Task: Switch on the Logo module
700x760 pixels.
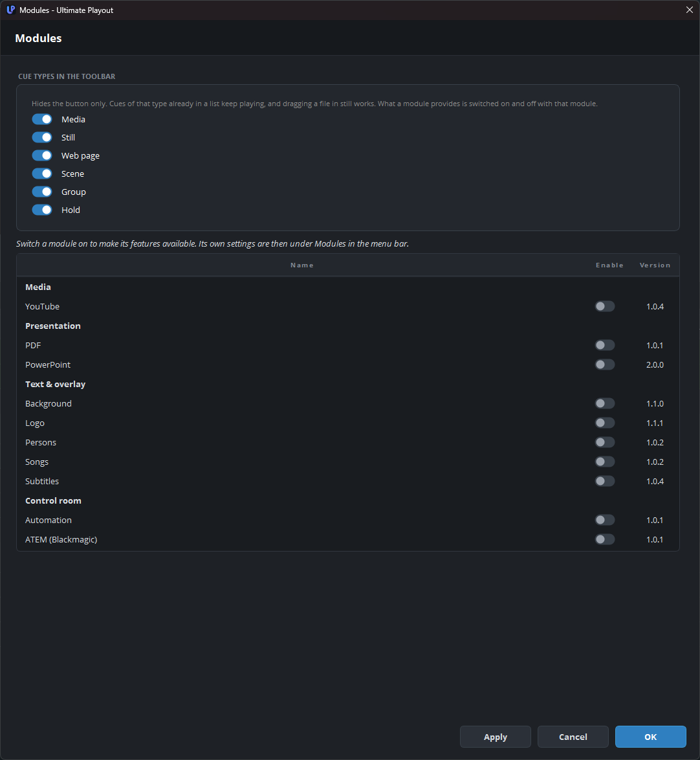Action: [604, 423]
